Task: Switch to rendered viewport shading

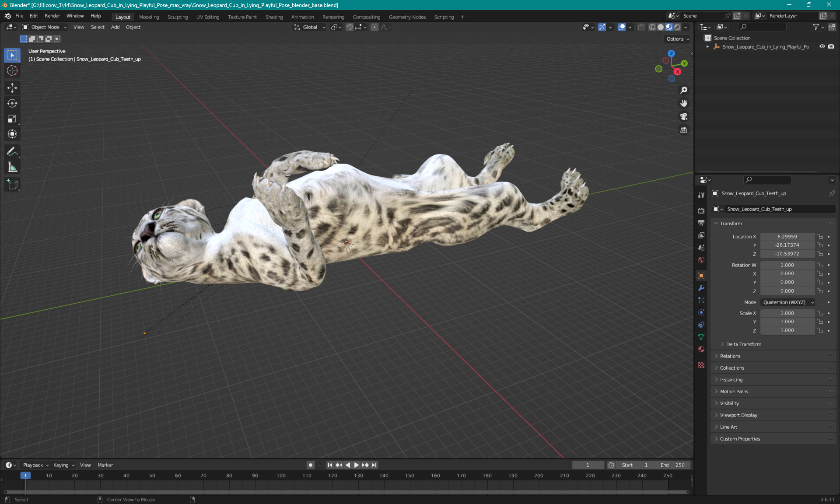Action: (677, 27)
